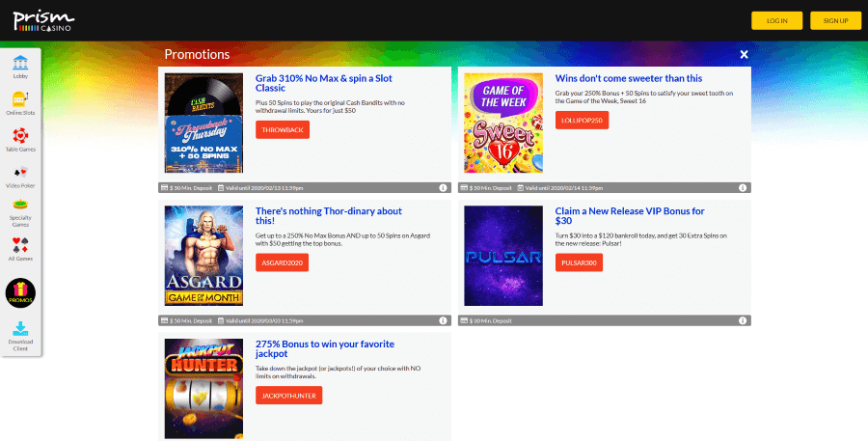Click Download Client icon
This screenshot has height=441, width=868.
click(20, 336)
